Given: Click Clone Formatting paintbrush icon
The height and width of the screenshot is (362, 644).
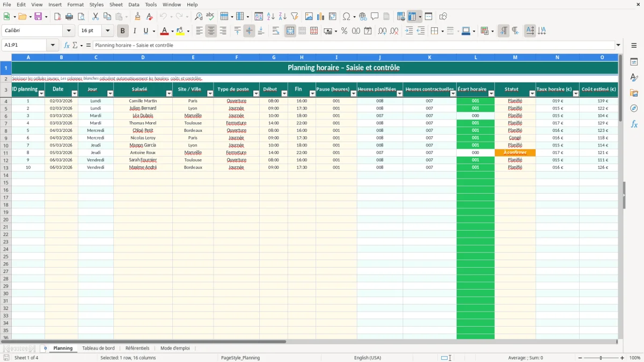Looking at the screenshot, I should [138, 17].
